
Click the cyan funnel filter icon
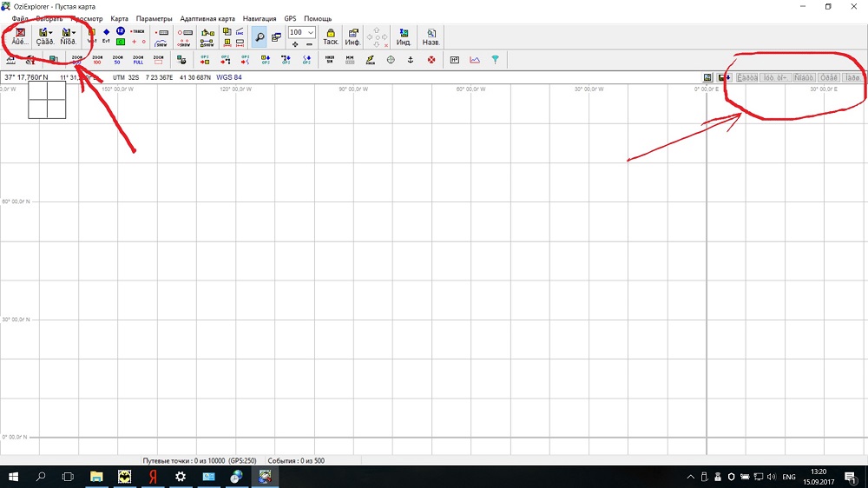point(496,60)
